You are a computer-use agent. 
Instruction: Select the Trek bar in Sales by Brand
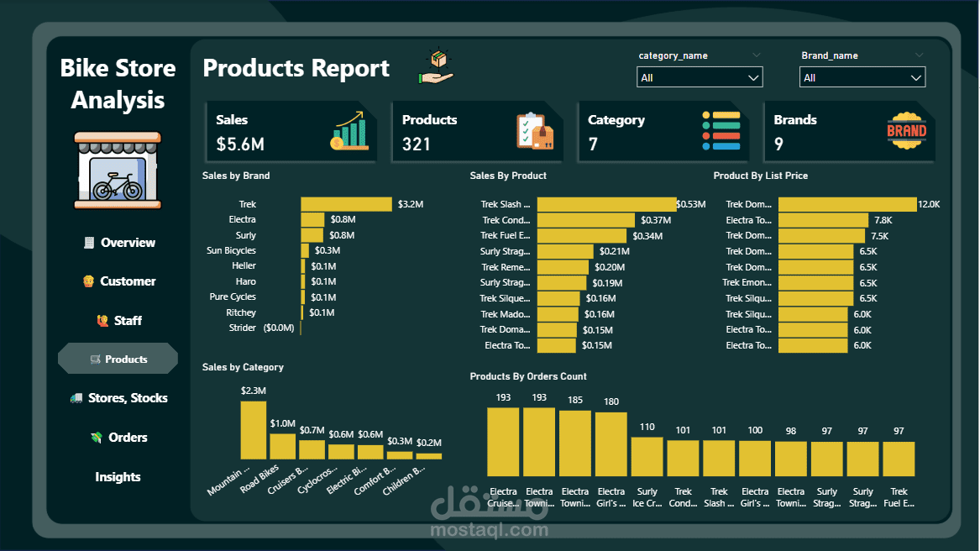[346, 204]
